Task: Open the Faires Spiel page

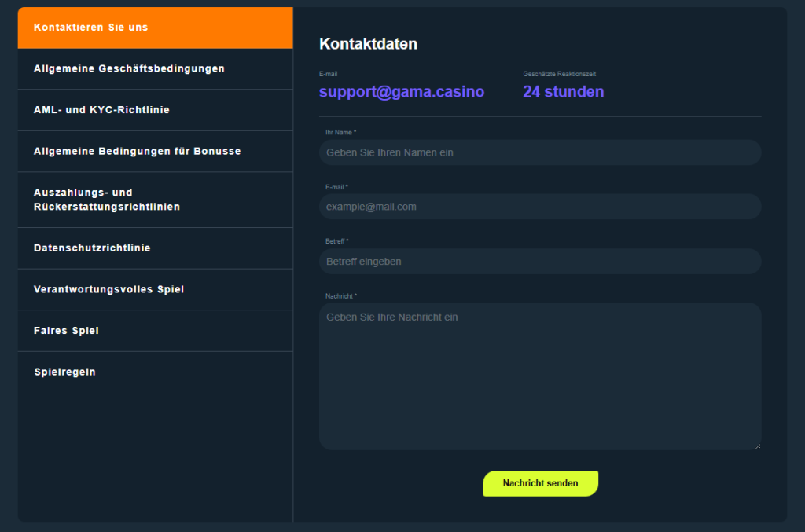Action: [67, 330]
